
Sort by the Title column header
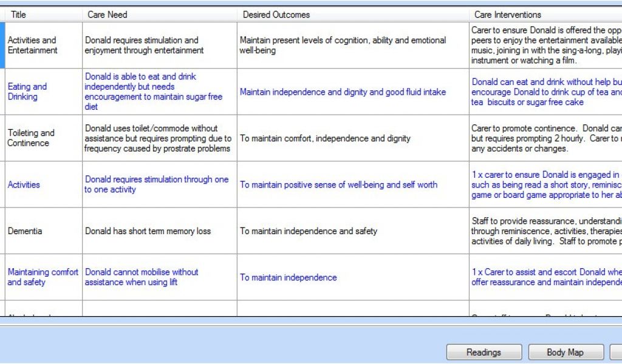pyautogui.click(x=18, y=15)
